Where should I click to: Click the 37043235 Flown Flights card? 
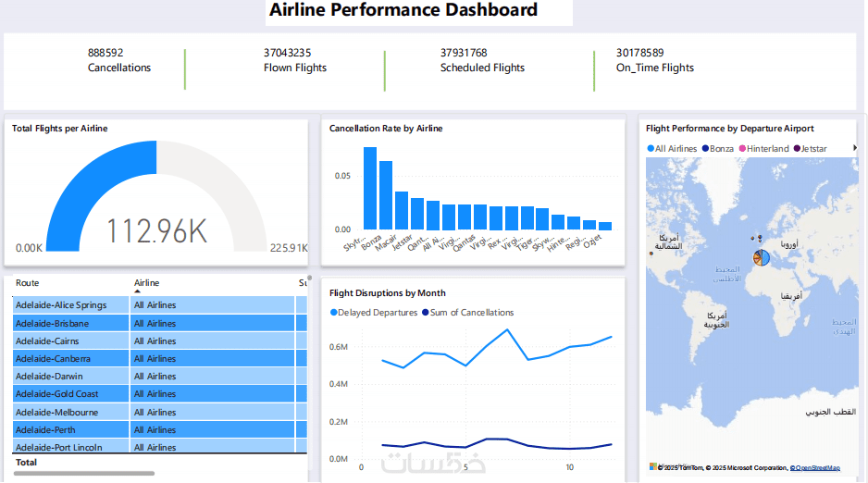click(295, 60)
